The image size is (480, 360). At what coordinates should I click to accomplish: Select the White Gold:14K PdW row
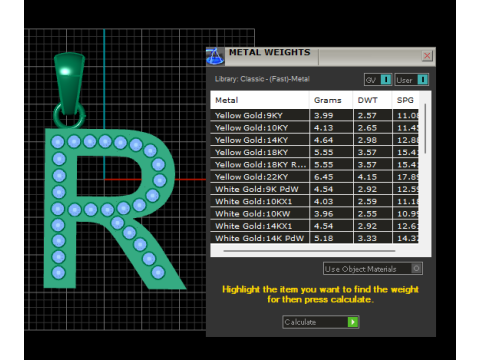click(x=314, y=238)
